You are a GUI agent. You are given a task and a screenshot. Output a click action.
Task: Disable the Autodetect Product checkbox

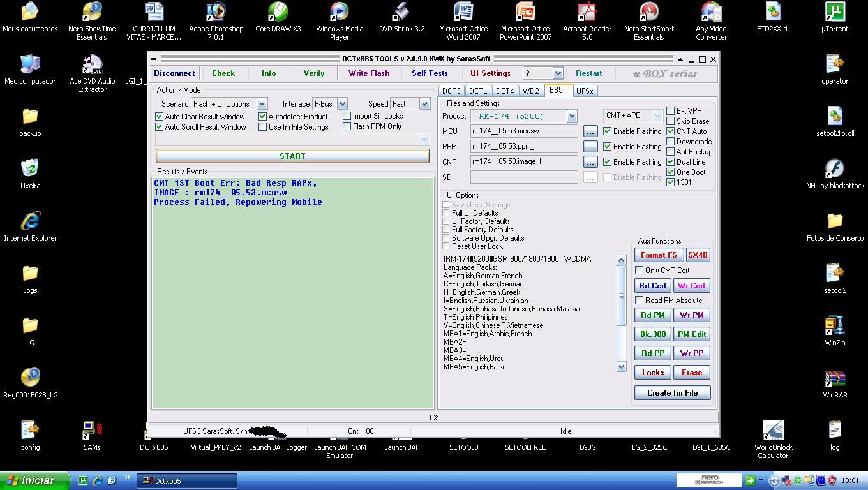tap(262, 117)
